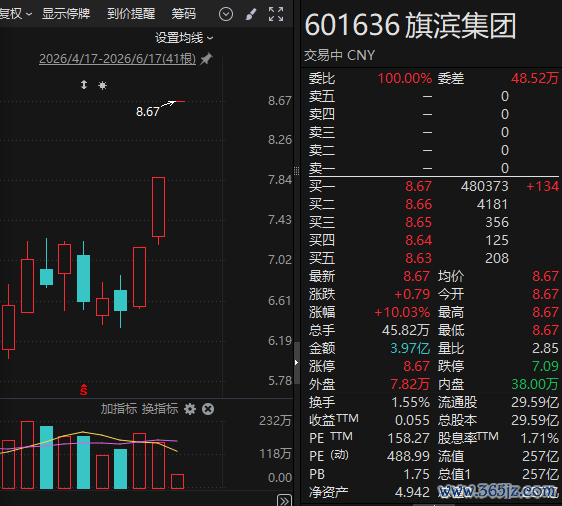The height and width of the screenshot is (506, 562).
Task: Select the 买五 price 8.63
Action: (x=418, y=258)
